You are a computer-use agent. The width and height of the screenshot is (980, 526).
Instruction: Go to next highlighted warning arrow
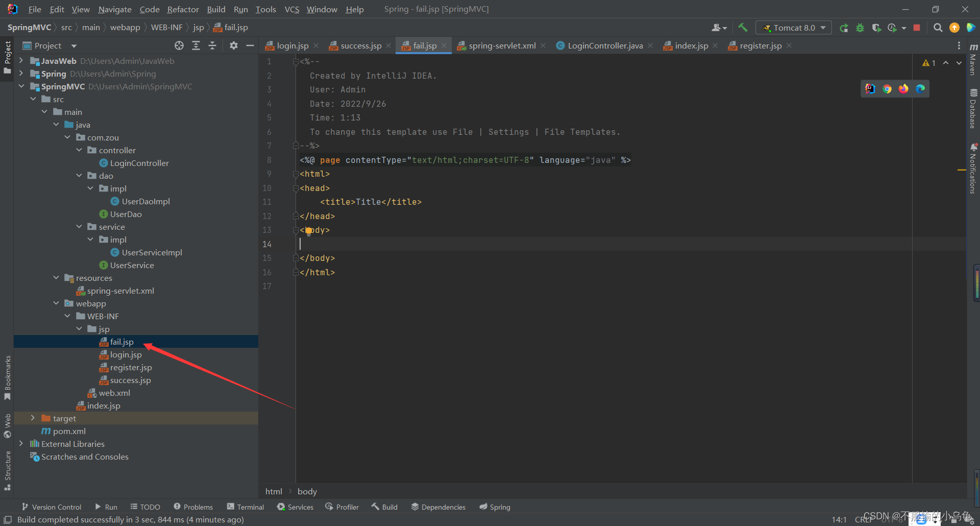(959, 63)
